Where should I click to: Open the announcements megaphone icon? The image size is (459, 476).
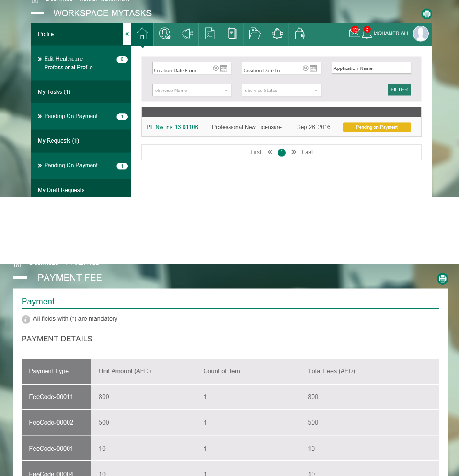(x=187, y=34)
